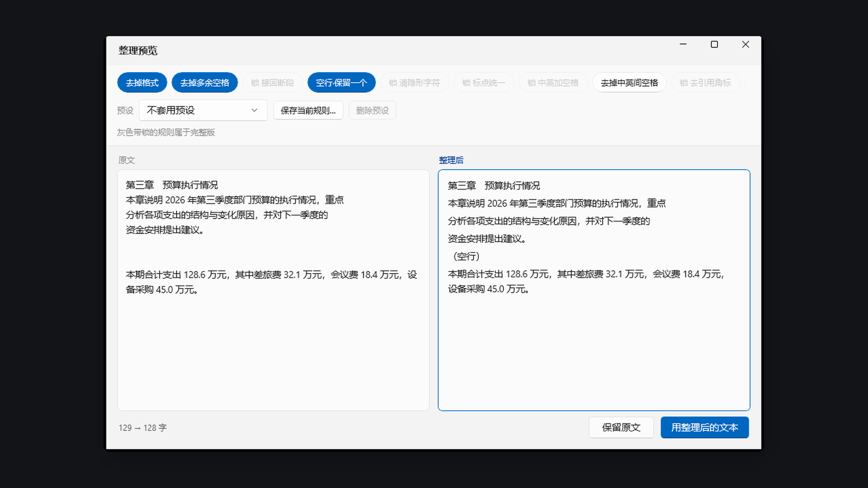Viewport: 868px width, 488px height.
Task: Click the 整理后 label
Action: click(x=451, y=160)
